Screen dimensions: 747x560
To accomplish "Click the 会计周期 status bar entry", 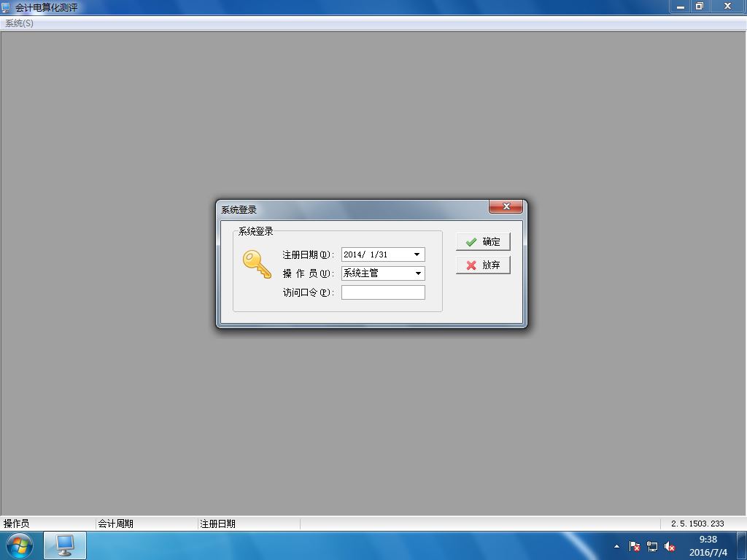I will pyautogui.click(x=115, y=524).
